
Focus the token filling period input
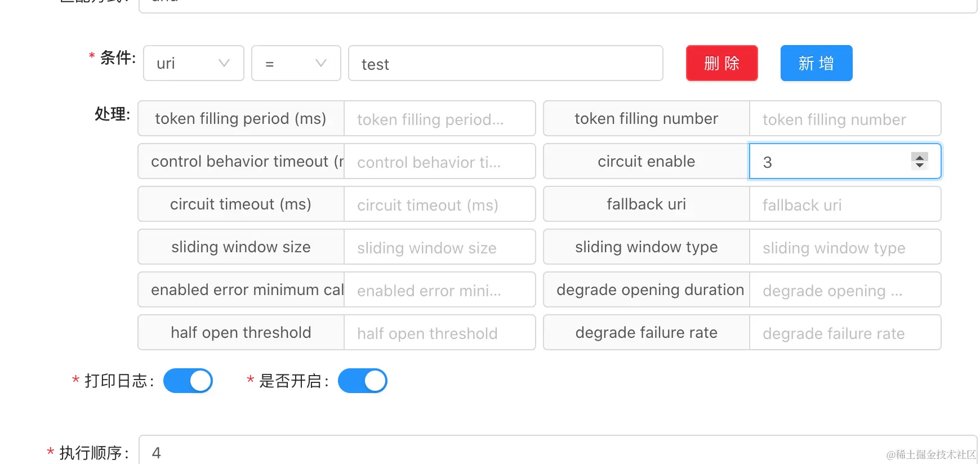(x=439, y=119)
